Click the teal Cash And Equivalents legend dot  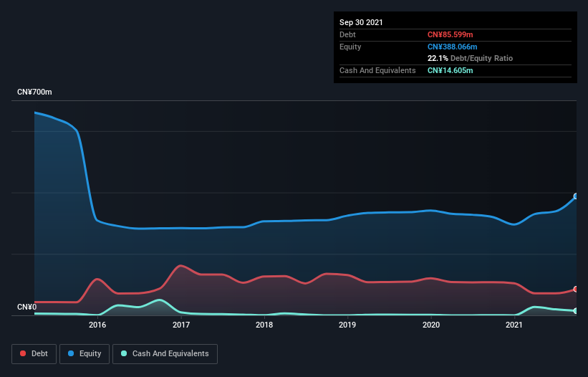124,353
